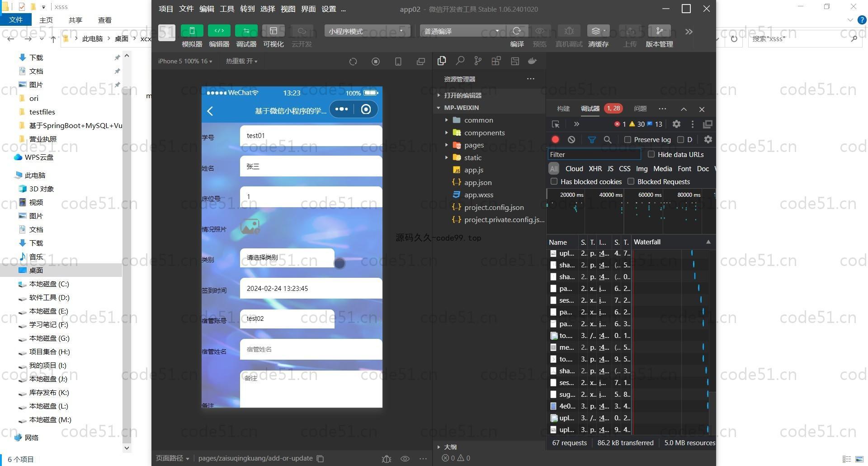
Task: Click the Compile refresh icon (编译)
Action: 517,31
